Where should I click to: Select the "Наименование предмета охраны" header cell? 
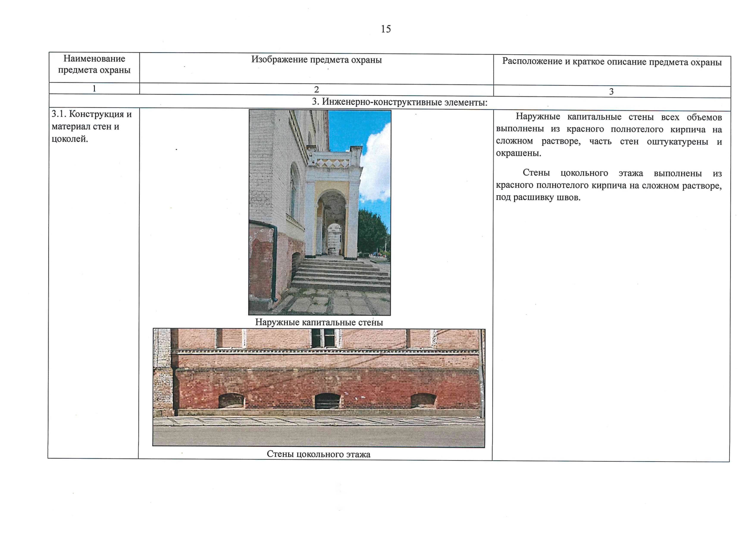[x=94, y=65]
